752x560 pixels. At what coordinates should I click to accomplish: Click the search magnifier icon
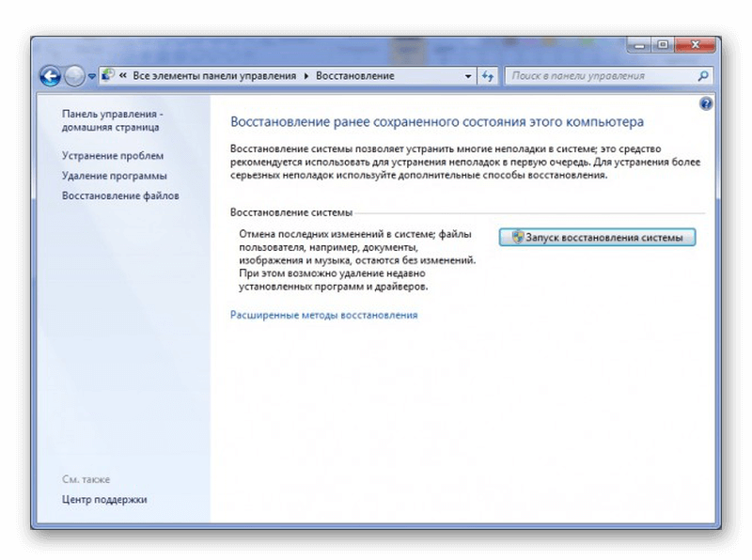click(x=703, y=76)
